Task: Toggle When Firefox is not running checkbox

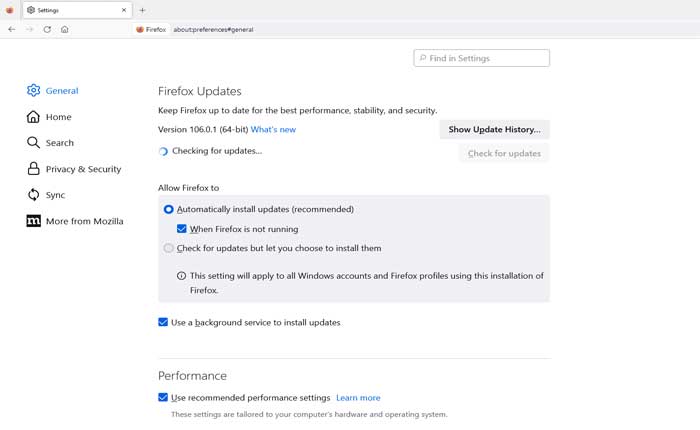Action: [182, 229]
